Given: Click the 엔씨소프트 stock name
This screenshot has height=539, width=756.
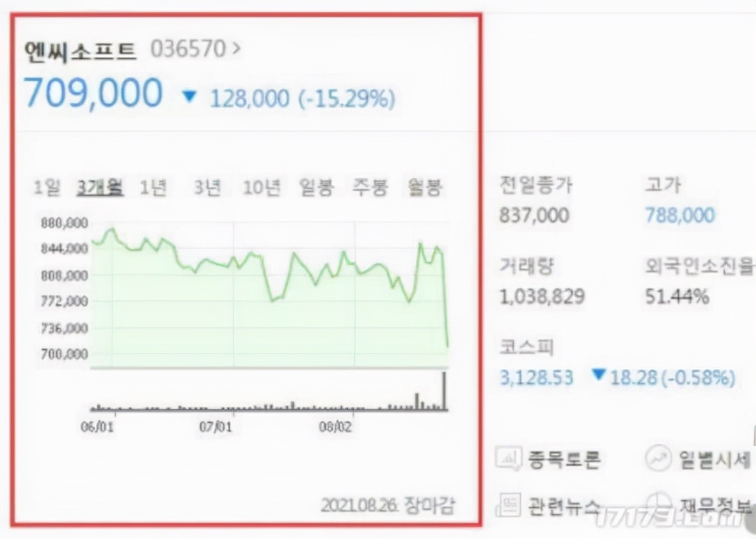Looking at the screenshot, I should coord(80,50).
